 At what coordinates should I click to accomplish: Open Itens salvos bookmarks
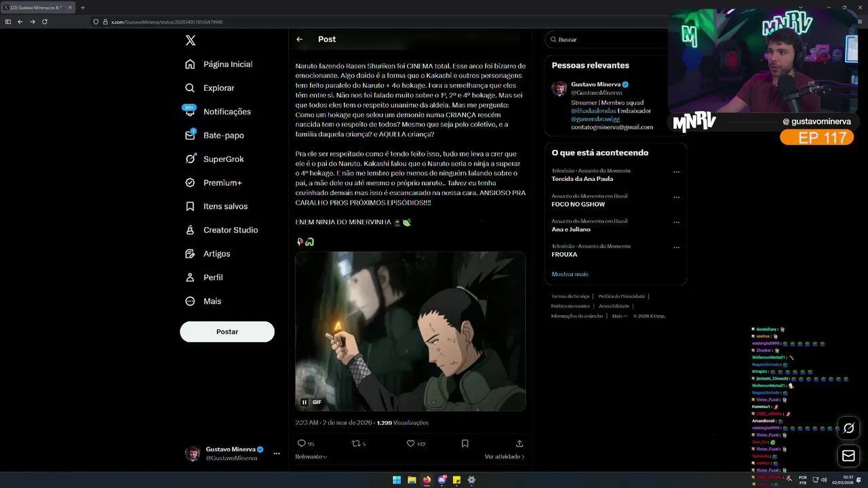(216, 207)
